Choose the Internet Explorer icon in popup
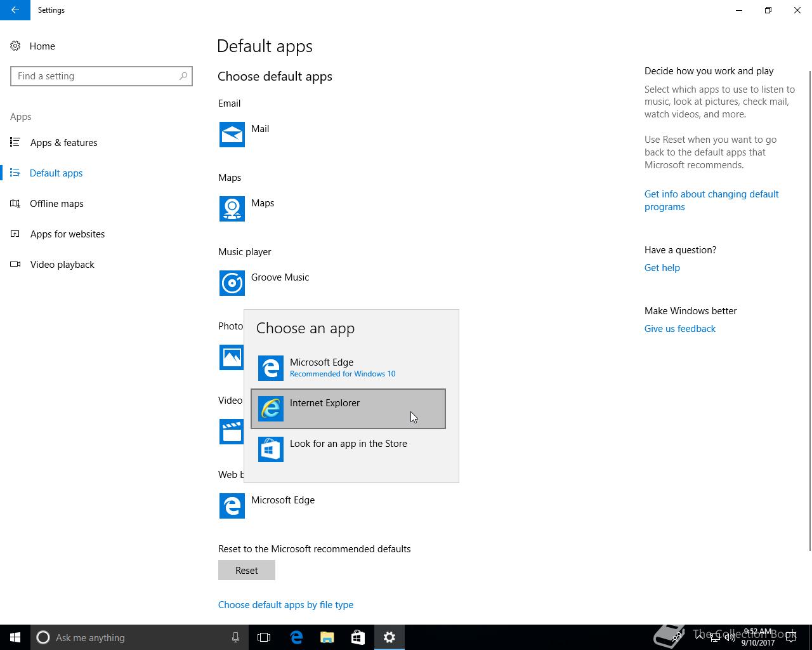The height and width of the screenshot is (650, 812). coord(271,409)
